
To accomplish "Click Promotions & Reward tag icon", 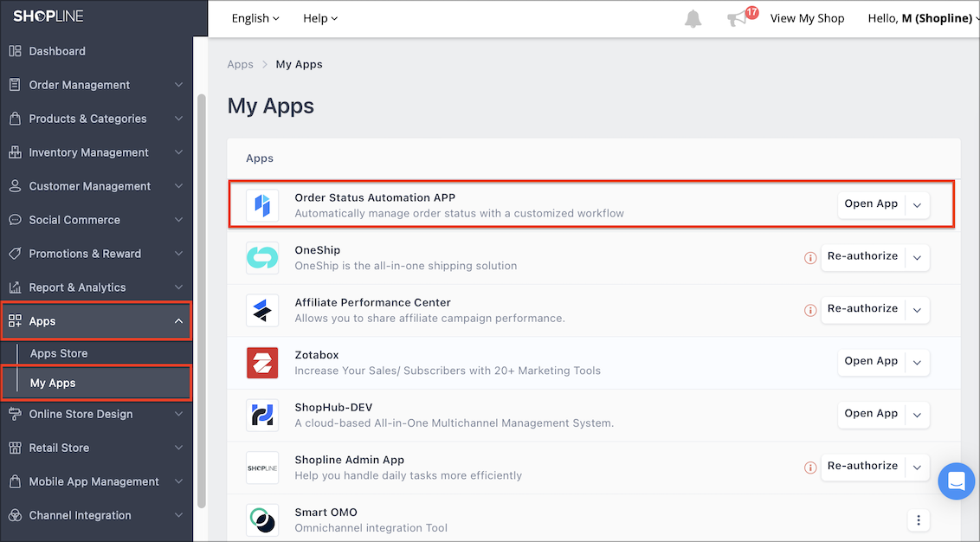I will pos(15,254).
